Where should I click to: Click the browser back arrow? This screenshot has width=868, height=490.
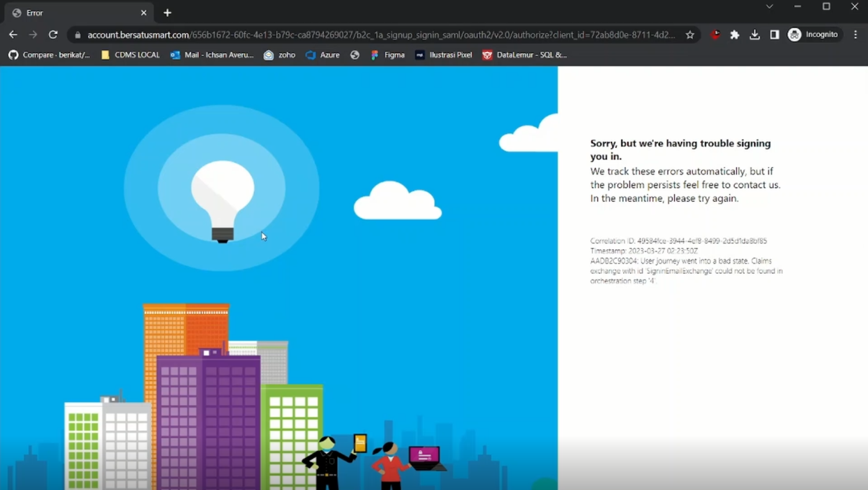coord(13,35)
